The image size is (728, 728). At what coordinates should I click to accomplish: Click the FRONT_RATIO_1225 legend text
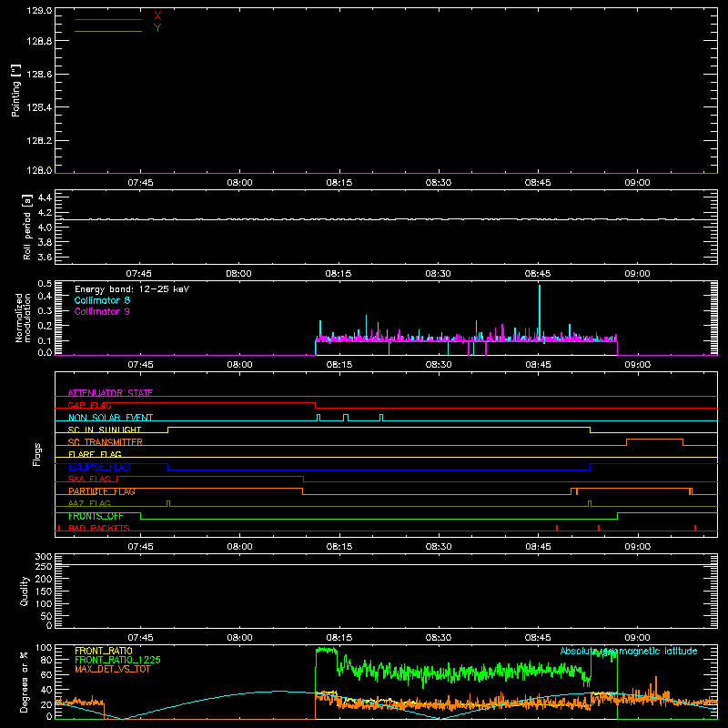(117, 660)
